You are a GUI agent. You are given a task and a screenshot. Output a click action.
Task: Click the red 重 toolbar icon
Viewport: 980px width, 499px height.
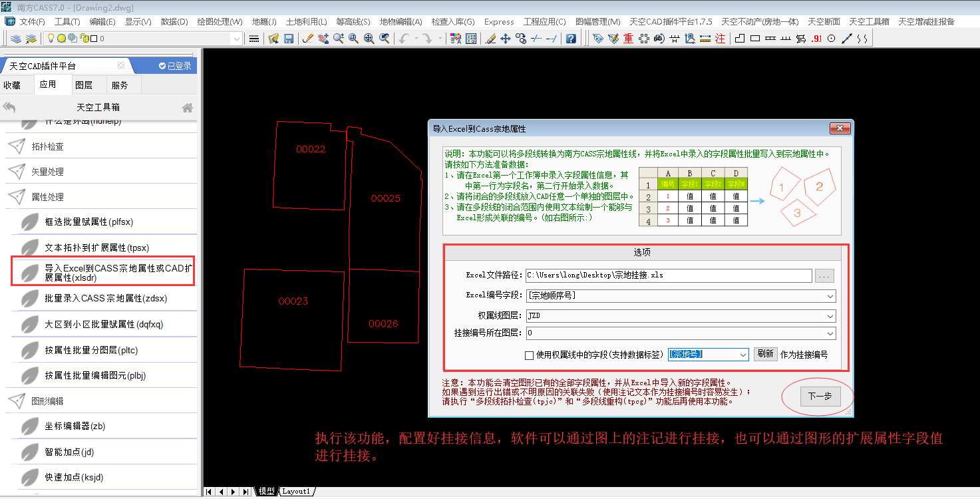coord(628,39)
